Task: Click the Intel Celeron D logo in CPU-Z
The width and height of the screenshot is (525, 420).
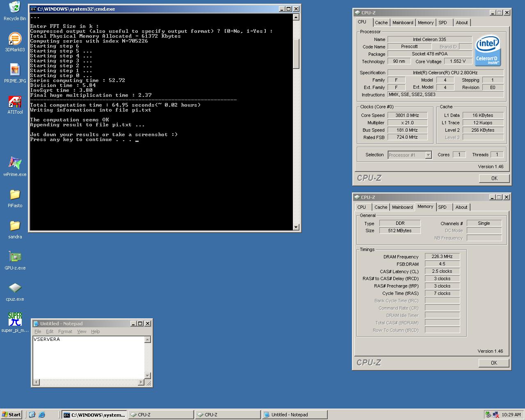Action: point(488,50)
